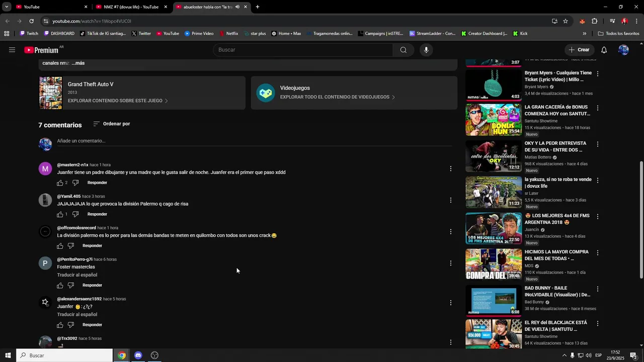Open the YouTube hamburger guide menu

click(12, 50)
